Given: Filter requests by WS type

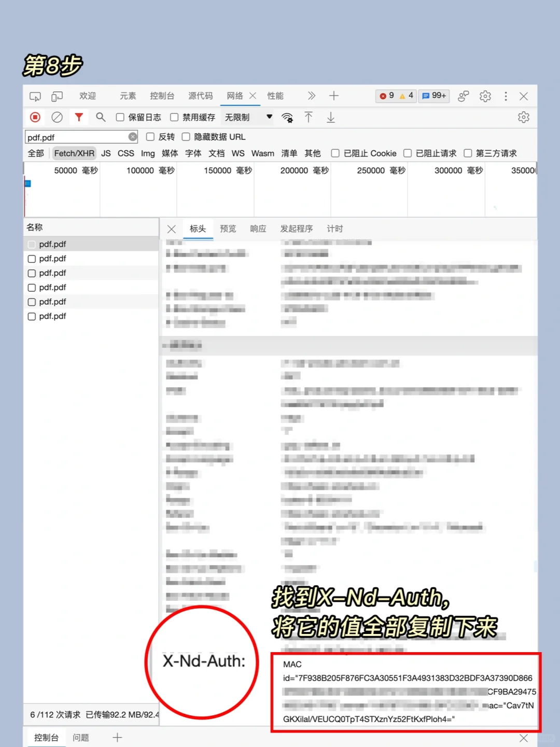Looking at the screenshot, I should pos(238,153).
